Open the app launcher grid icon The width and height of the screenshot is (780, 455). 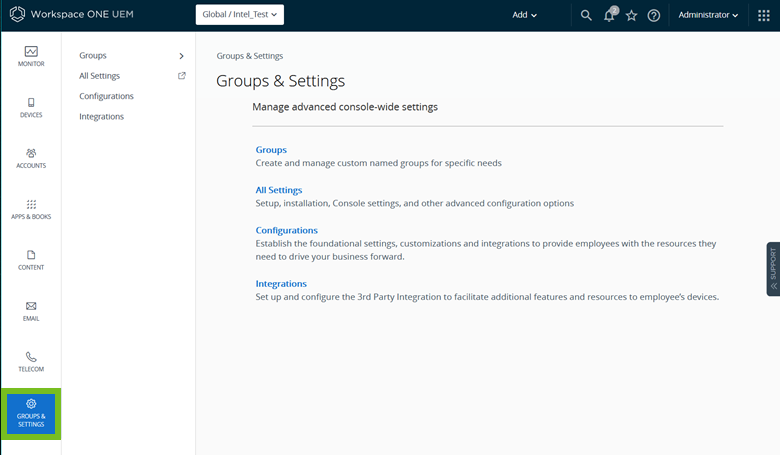pos(764,15)
